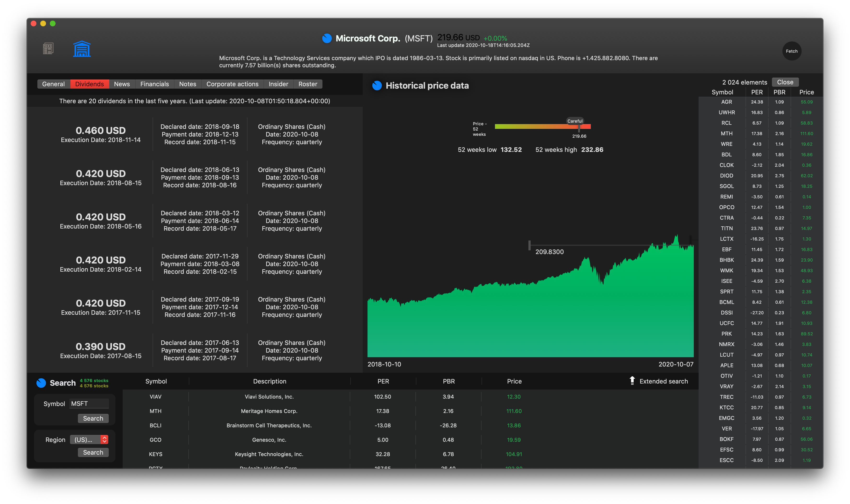Open Extended search
850x504 pixels.
pyautogui.click(x=664, y=381)
